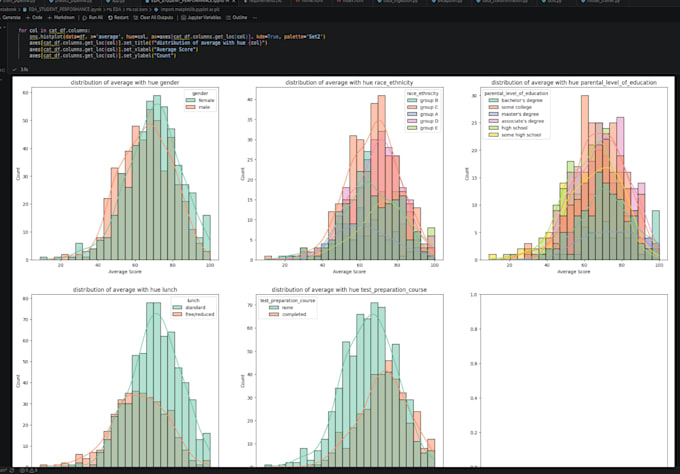This screenshot has width=680, height=474.
Task: Click the EDA_STUDENT_PERFORMANCE.ipynb breadcrumb item
Action: tap(63, 9)
